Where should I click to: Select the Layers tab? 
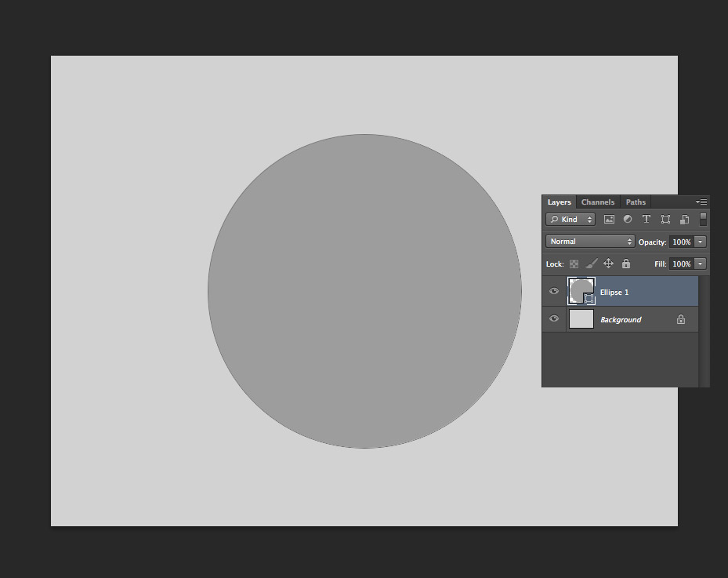pos(559,202)
